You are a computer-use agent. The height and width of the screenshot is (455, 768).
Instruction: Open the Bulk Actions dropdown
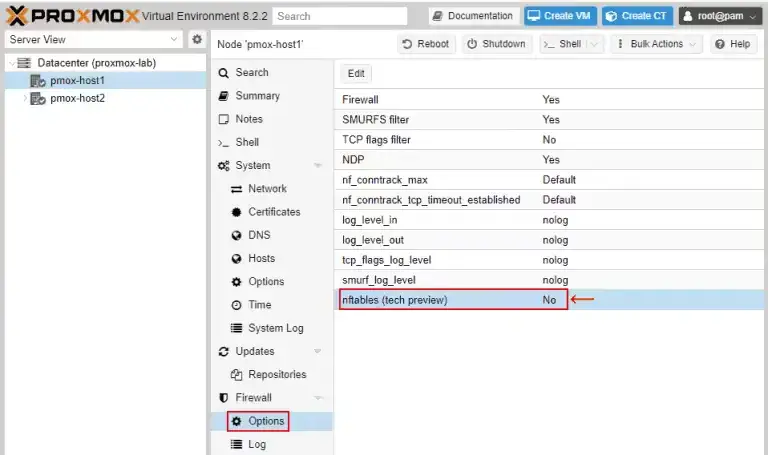point(656,44)
